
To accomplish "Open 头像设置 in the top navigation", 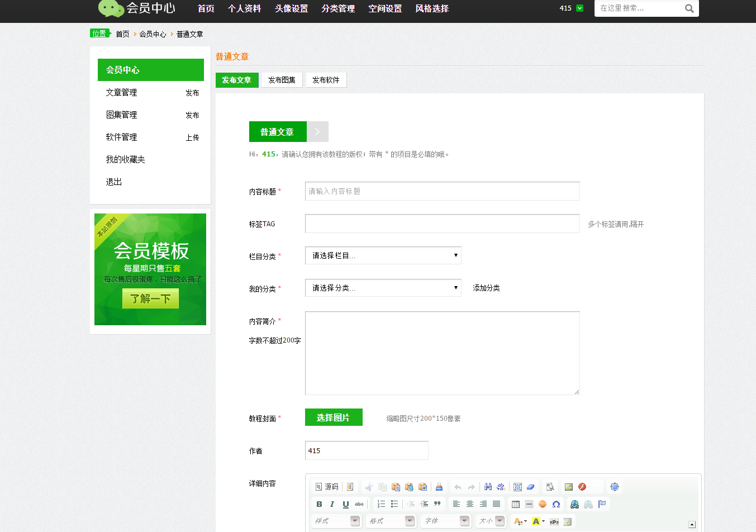I will coord(291,8).
